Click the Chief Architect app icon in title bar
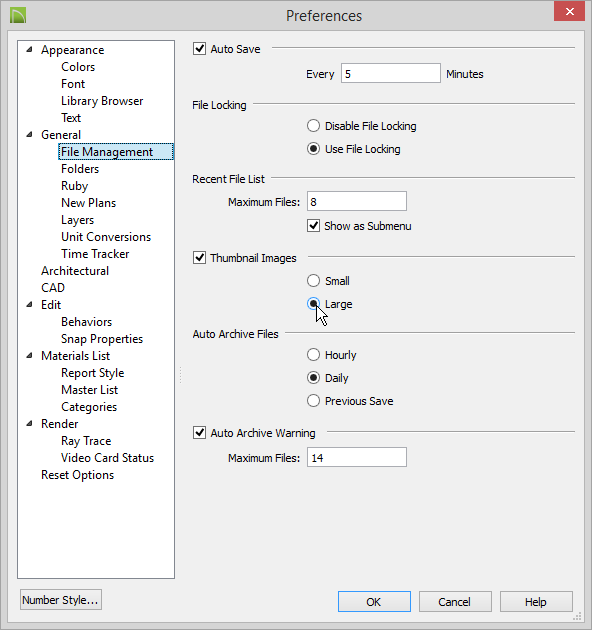The image size is (592, 630). click(18, 15)
